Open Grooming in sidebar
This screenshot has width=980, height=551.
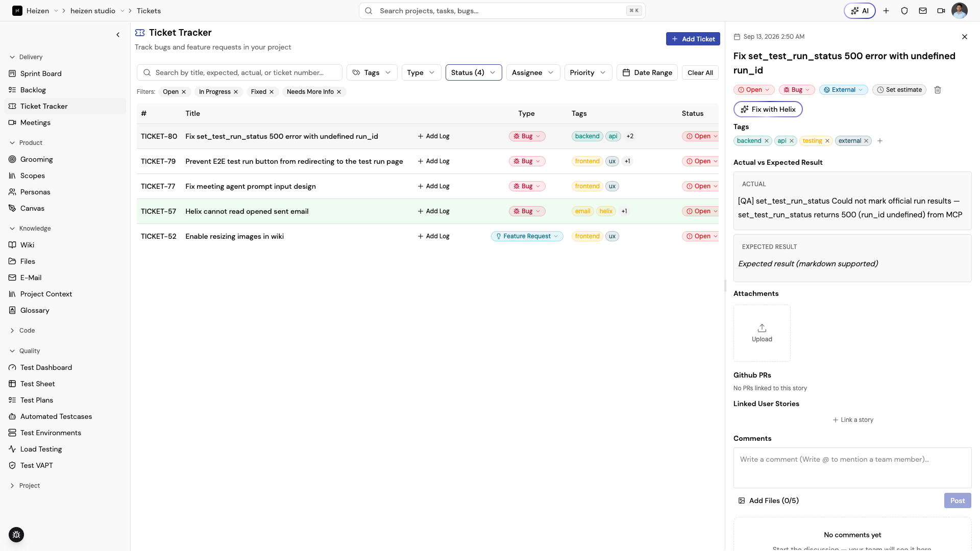pos(65,159)
